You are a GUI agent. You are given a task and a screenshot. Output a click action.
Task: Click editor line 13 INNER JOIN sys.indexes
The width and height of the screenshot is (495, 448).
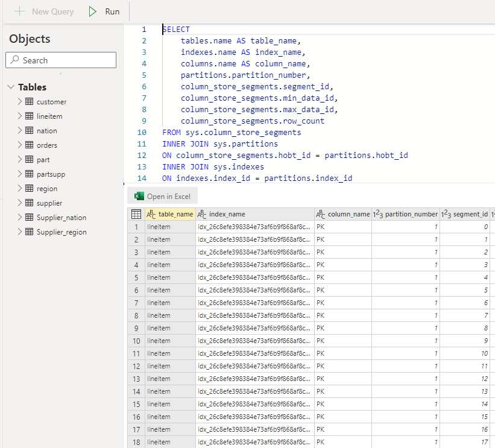click(213, 166)
